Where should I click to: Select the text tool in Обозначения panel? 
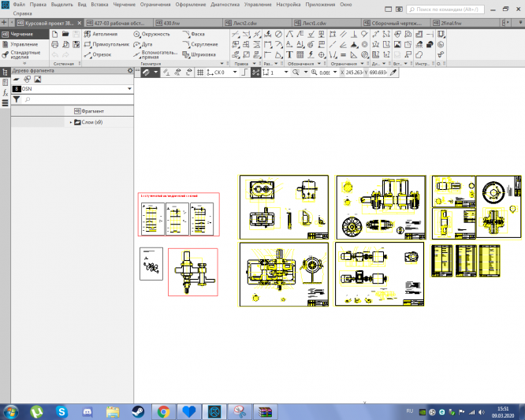click(x=290, y=55)
